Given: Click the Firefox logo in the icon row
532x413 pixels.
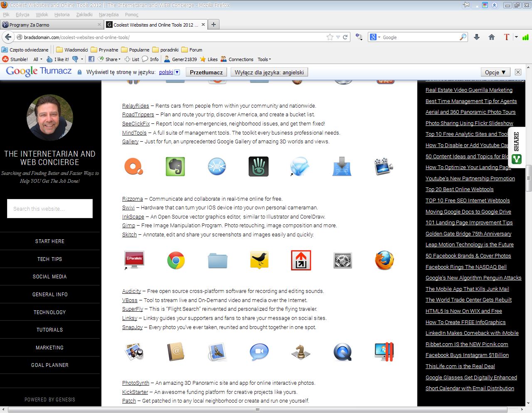Looking at the screenshot, I should 384,261.
